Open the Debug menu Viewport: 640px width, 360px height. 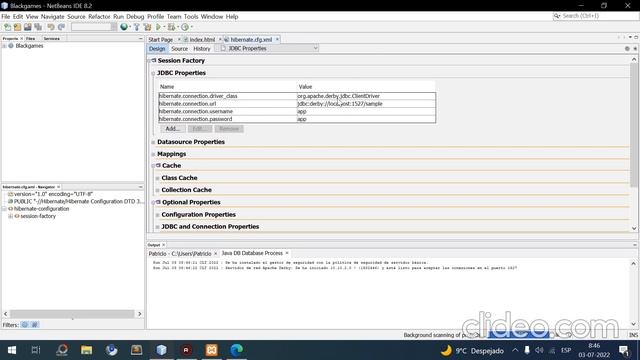pyautogui.click(x=135, y=16)
